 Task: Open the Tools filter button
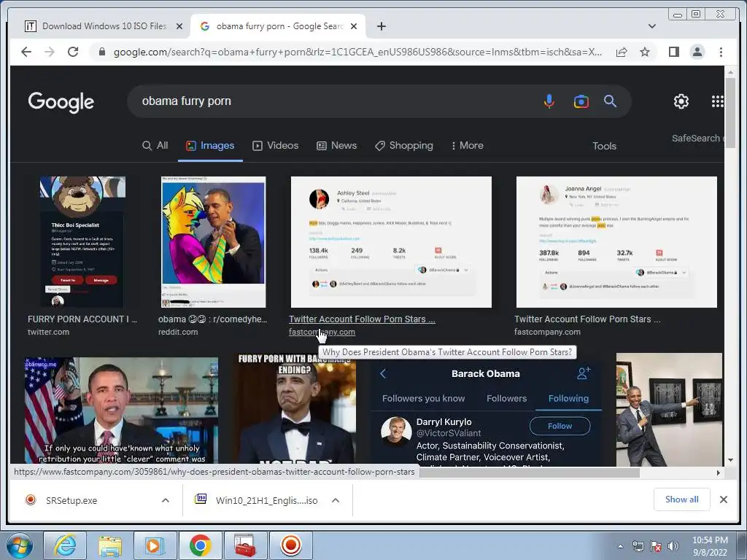pyautogui.click(x=604, y=146)
